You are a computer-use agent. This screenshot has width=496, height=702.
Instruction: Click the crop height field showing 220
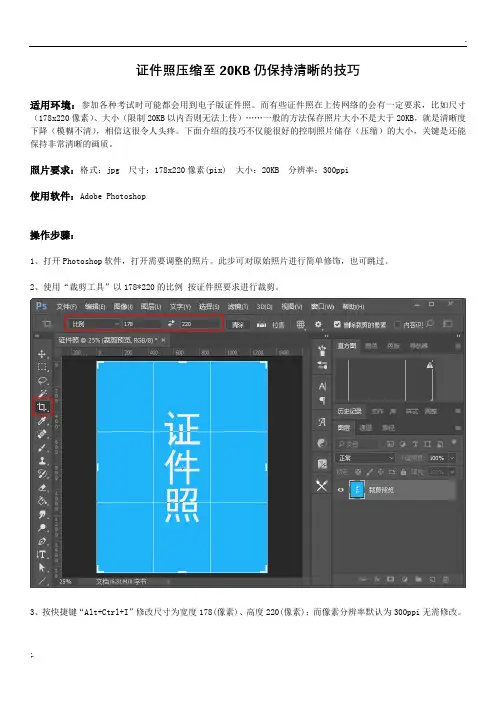point(200,324)
